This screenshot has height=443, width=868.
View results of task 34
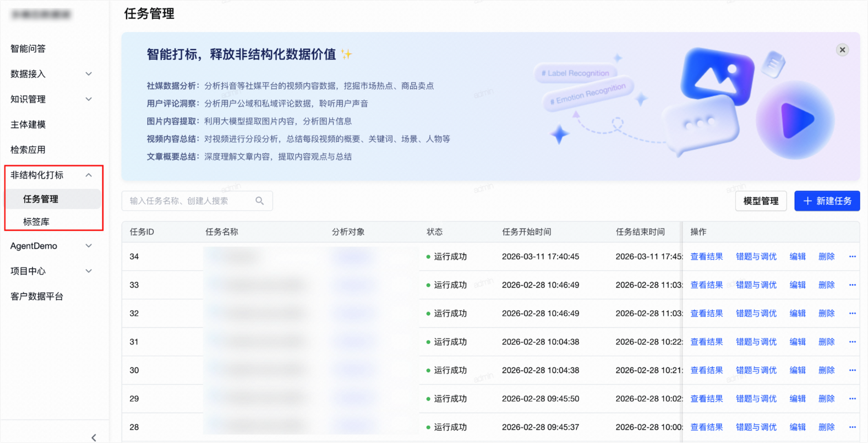click(x=707, y=256)
